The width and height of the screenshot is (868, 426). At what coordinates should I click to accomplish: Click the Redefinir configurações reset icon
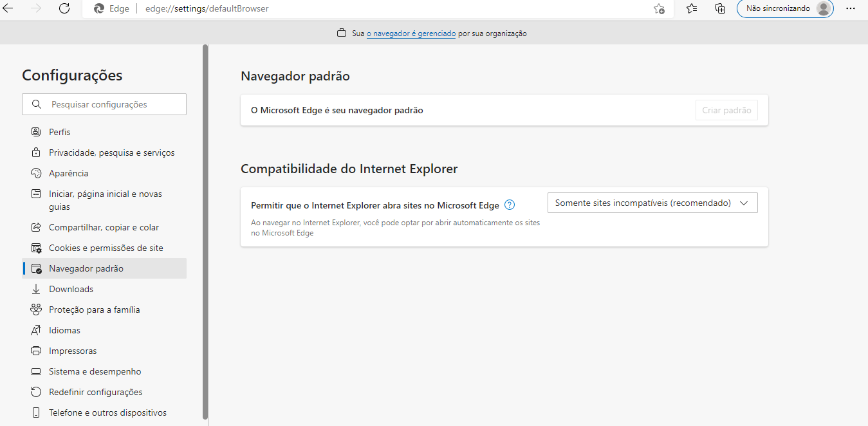[x=36, y=392]
